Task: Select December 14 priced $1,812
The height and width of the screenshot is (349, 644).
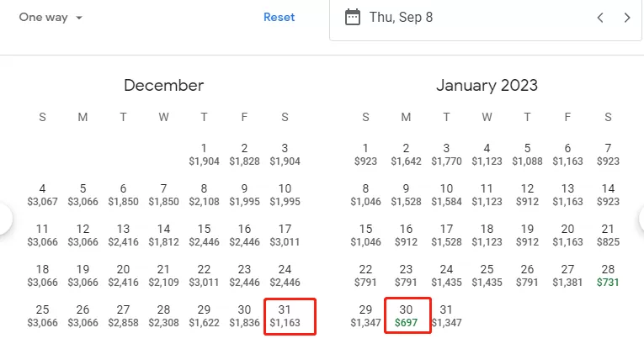Action: [163, 235]
